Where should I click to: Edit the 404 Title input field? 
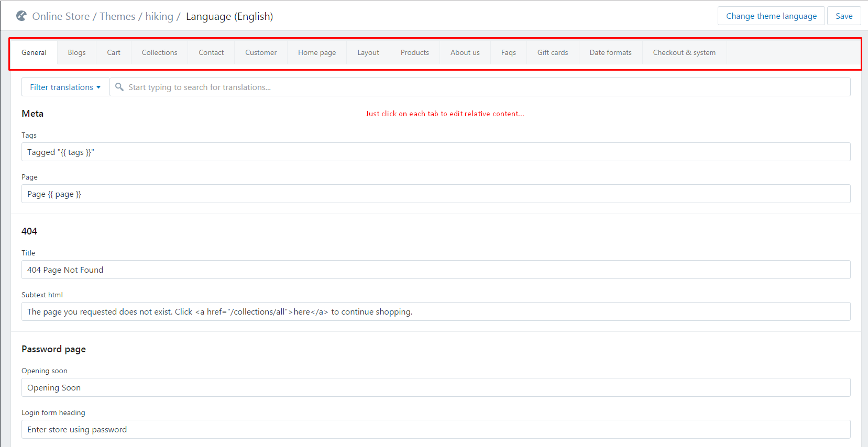point(435,270)
